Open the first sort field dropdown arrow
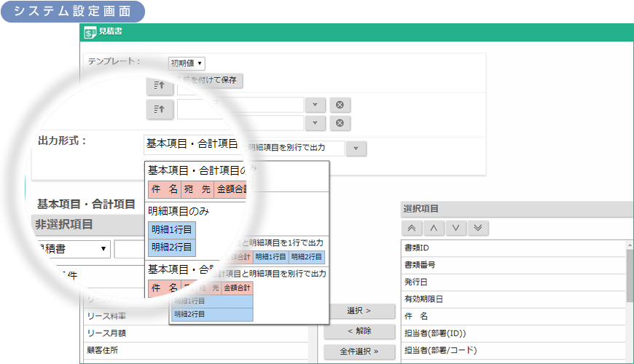 pos(315,105)
